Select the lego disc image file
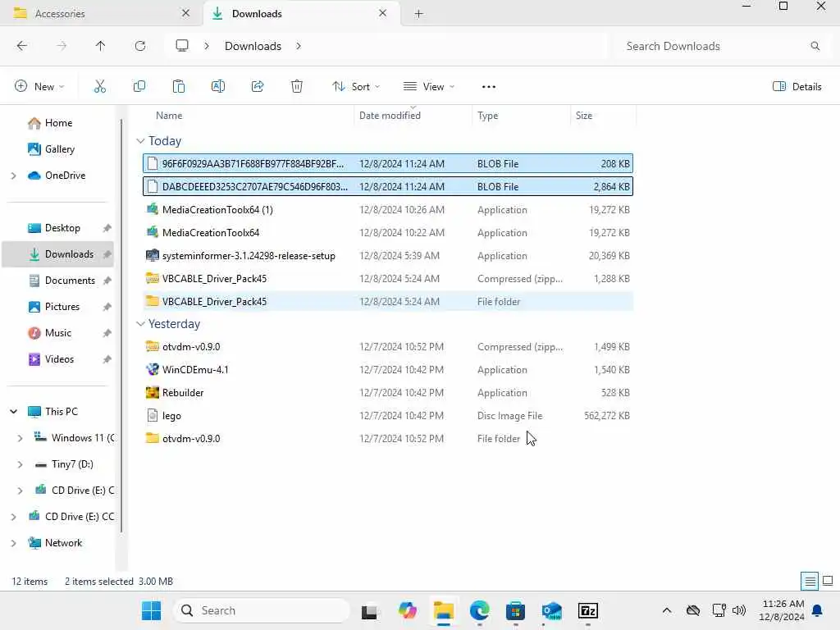 [388, 416]
